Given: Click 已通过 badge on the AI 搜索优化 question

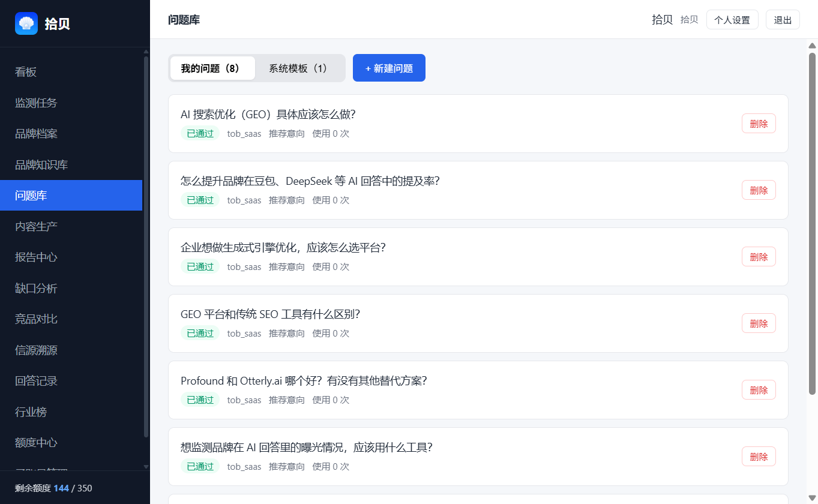Looking at the screenshot, I should pyautogui.click(x=200, y=133).
